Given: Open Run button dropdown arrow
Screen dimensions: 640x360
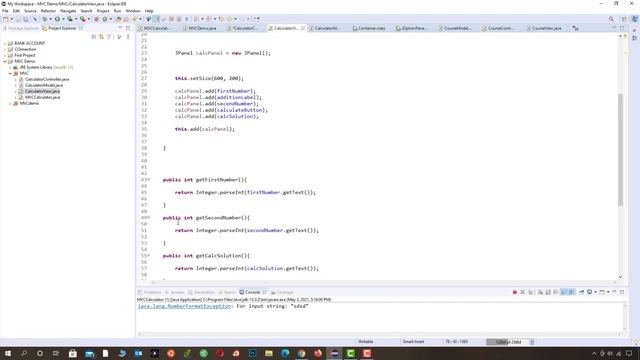Looking at the screenshot, I should coord(63,19).
